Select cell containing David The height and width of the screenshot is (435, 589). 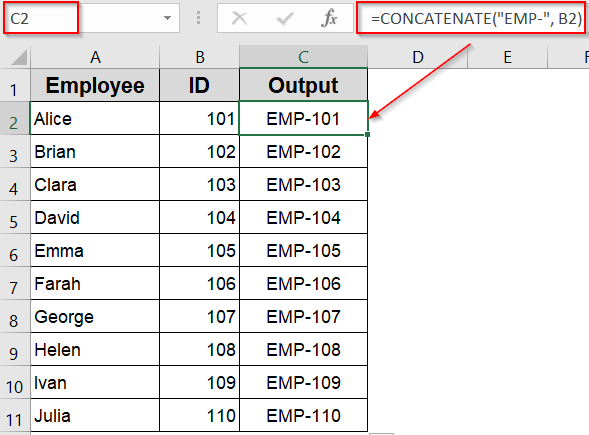click(x=95, y=218)
